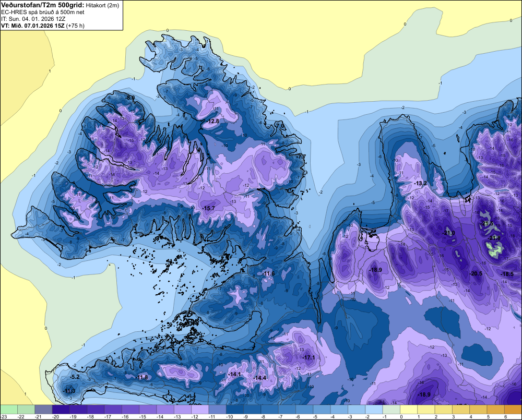The height and width of the screenshot is (420, 522).
Task: Click the -11.3 temperature label
Action: 69,391
